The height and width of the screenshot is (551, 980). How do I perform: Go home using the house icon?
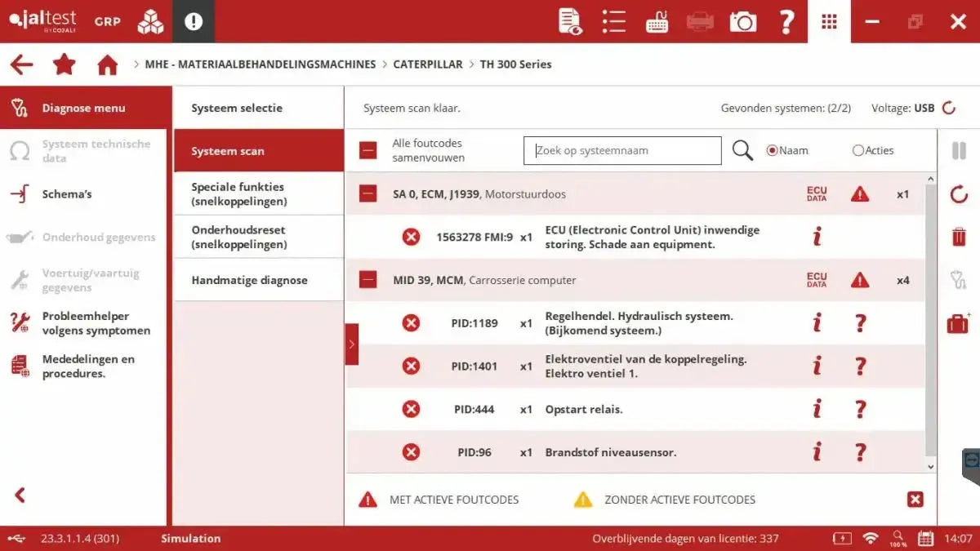pyautogui.click(x=107, y=64)
